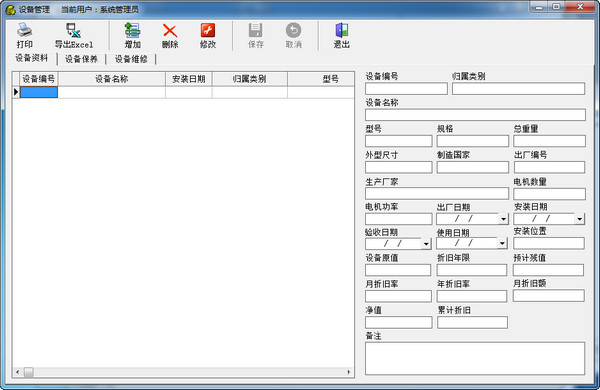The image size is (600, 390).
Task: Open 安装日期 date dropdown arrow
Action: click(579, 219)
